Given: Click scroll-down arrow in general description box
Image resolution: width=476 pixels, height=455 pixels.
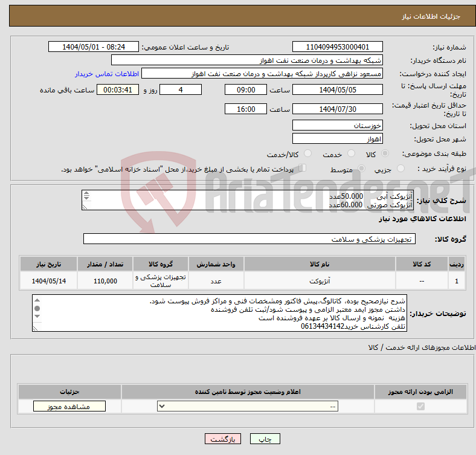Looking at the screenshot, I should tap(86, 199).
